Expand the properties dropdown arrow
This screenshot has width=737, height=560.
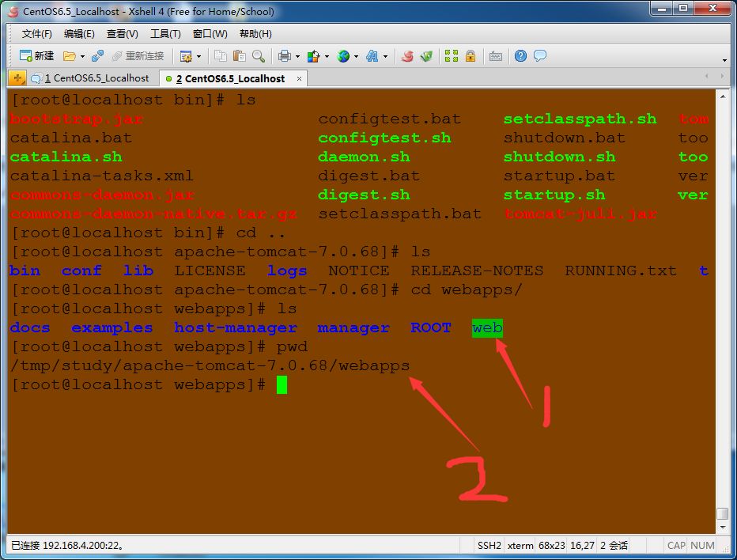click(x=198, y=56)
